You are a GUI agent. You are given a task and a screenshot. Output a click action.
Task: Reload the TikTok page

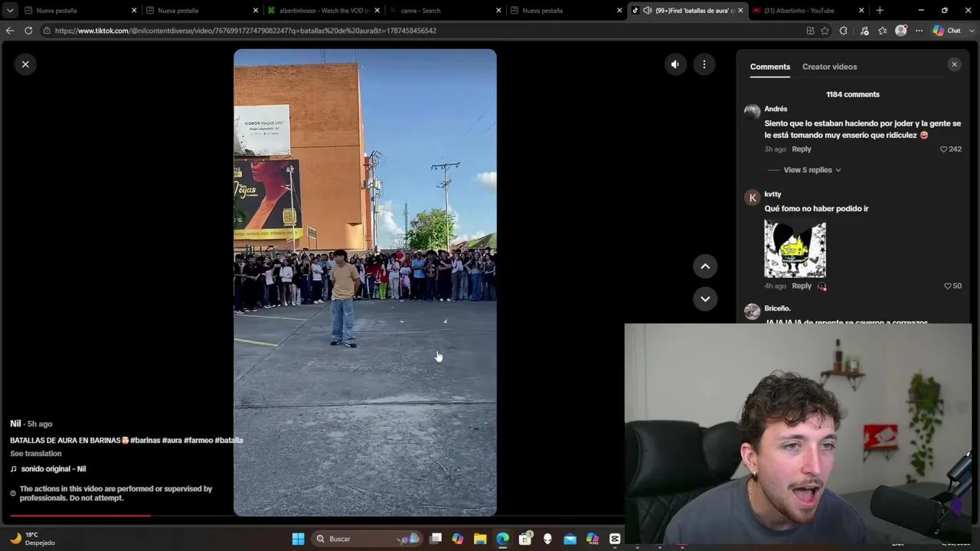28,31
